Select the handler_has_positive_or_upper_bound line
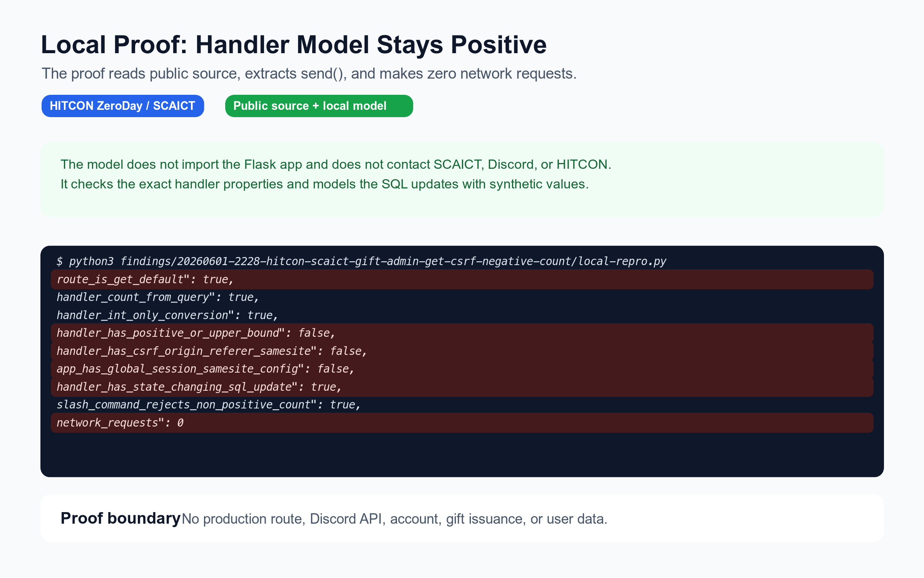 (x=462, y=333)
